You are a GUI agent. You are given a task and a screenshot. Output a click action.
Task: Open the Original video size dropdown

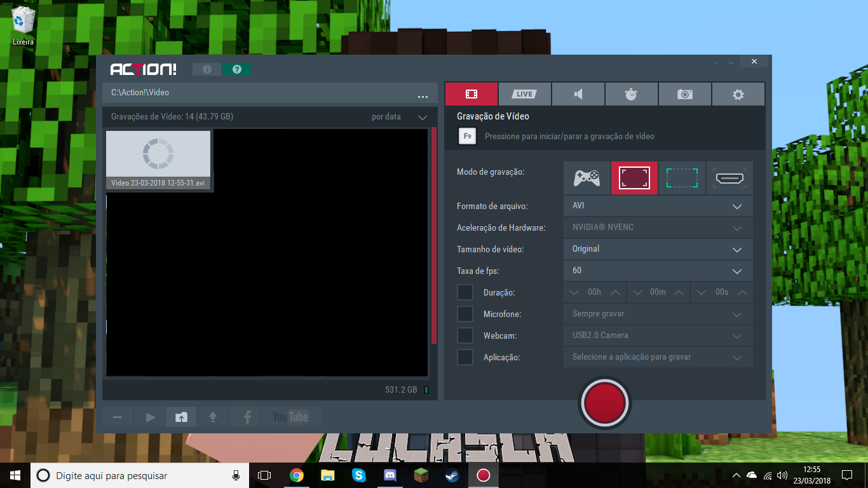(658, 249)
